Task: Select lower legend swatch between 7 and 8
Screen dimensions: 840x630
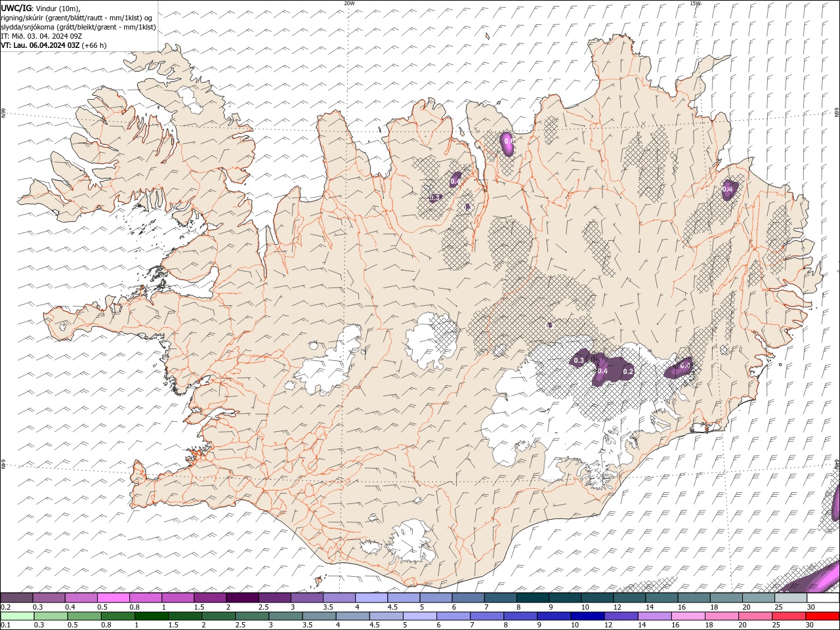Action: pyautogui.click(x=487, y=616)
